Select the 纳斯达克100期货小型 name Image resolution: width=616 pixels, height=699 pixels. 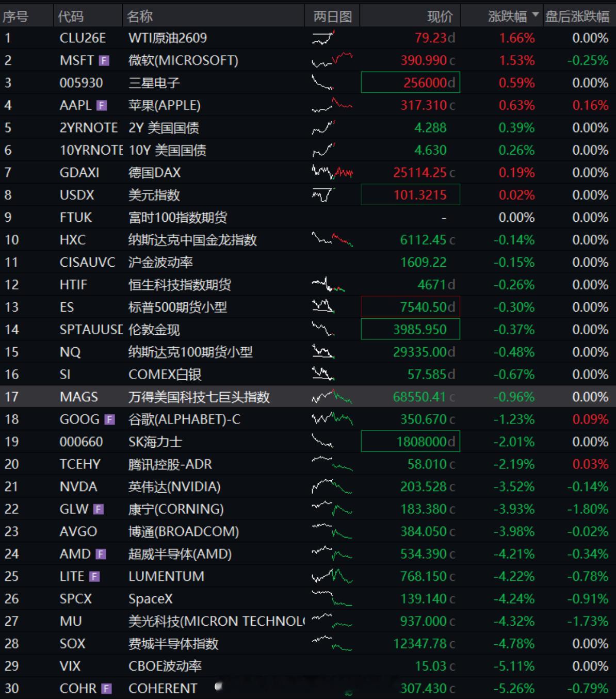pyautogui.click(x=190, y=352)
